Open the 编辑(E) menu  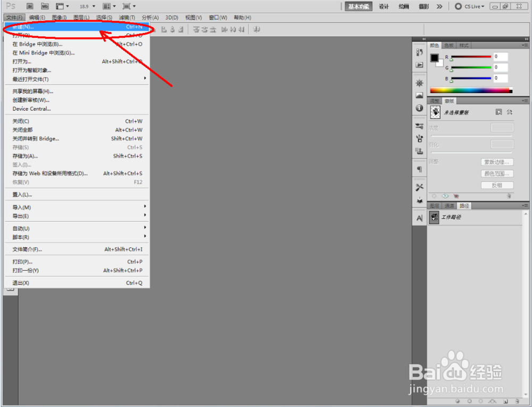pyautogui.click(x=37, y=18)
